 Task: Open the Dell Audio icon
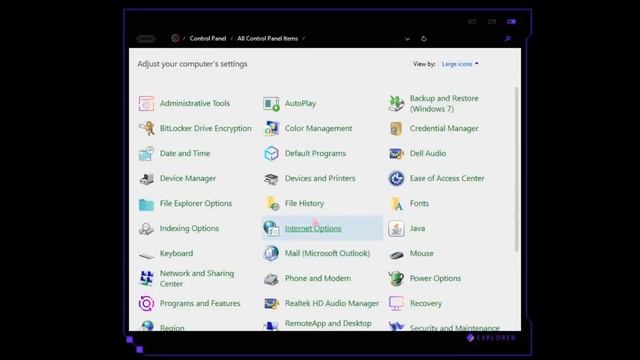396,153
